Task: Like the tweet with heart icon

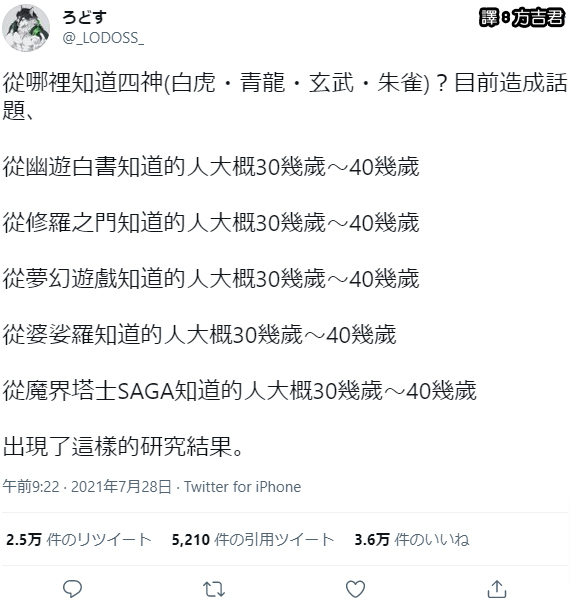Action: 355,589
